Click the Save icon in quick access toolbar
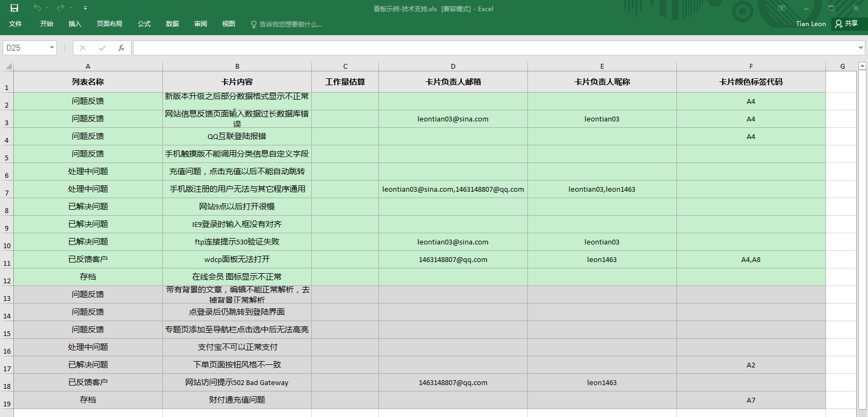The width and height of the screenshot is (868, 417). [14, 8]
